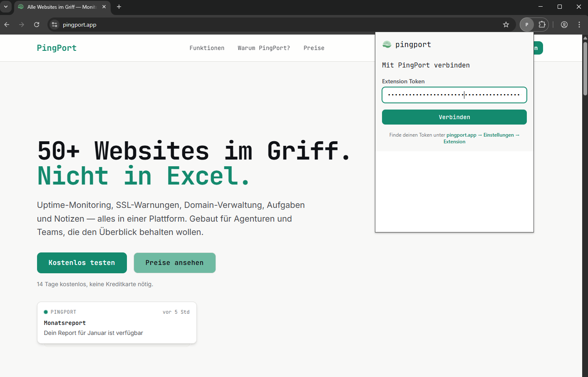Click the Preise ansehen button
Viewport: 588px width, 377px height.
174,263
